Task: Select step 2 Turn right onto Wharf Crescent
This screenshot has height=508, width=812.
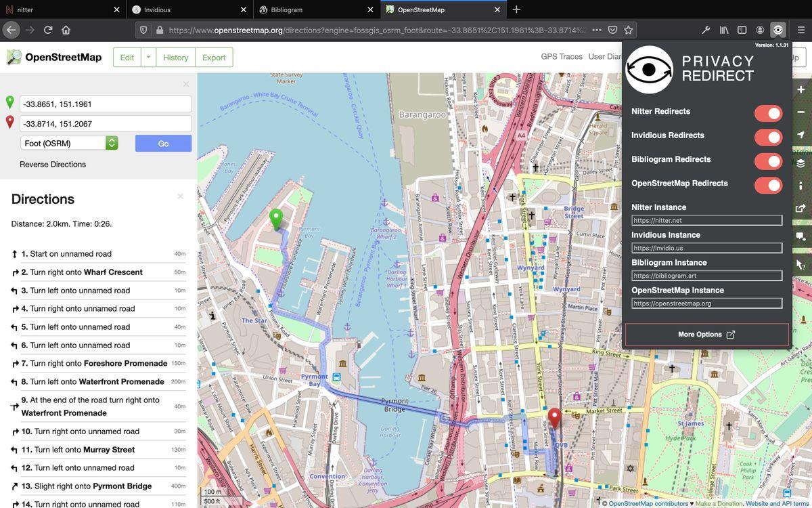Action: 98,272
